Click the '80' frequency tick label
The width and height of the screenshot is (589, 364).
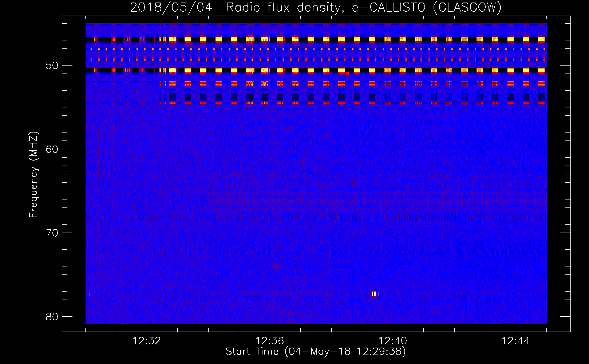52,317
